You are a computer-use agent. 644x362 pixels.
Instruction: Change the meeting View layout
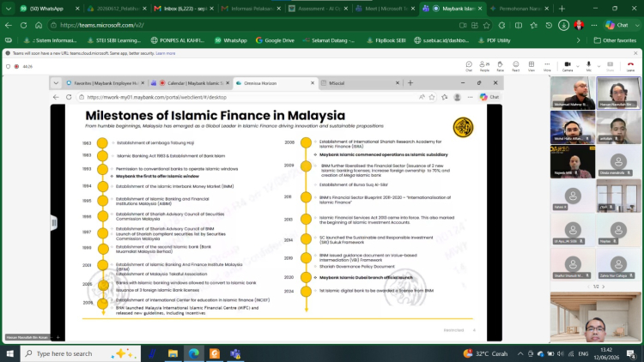coord(531,66)
